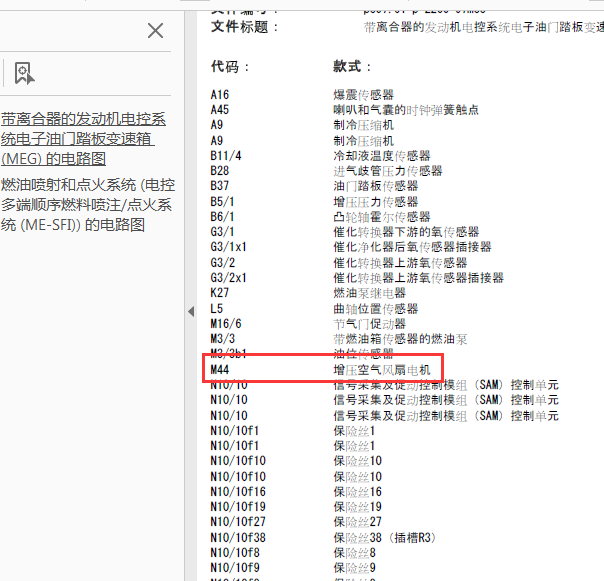This screenshot has width=604, height=581.
Task: Select code G3/1
Action: click(x=222, y=232)
